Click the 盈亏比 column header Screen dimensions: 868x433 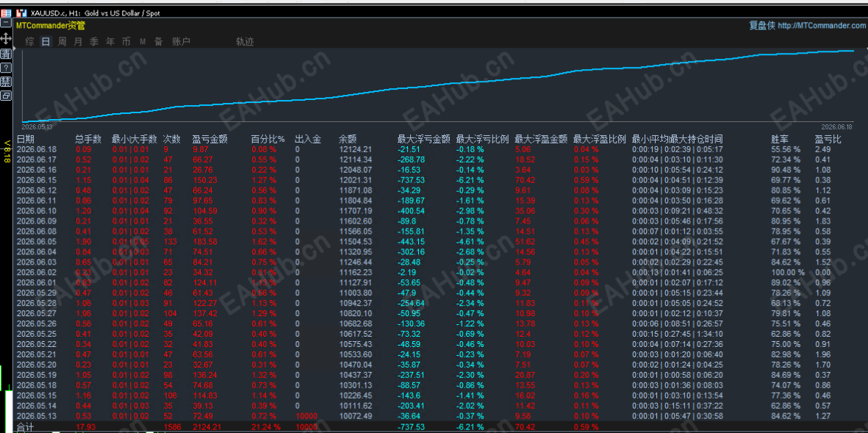828,139
